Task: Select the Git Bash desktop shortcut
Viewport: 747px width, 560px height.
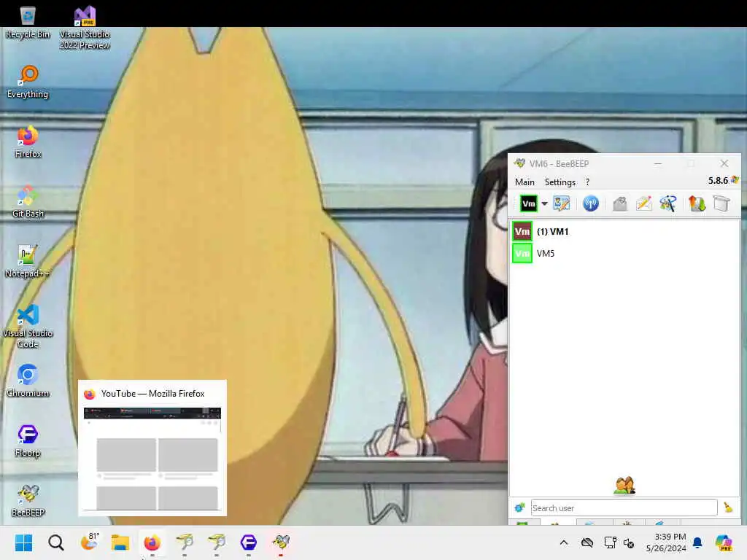Action: click(28, 202)
